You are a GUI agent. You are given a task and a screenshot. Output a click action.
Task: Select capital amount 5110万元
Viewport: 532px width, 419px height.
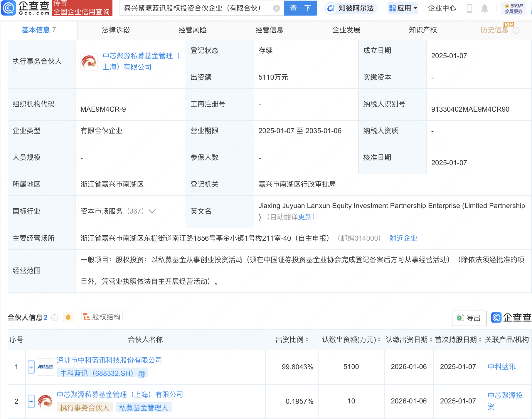[273, 77]
